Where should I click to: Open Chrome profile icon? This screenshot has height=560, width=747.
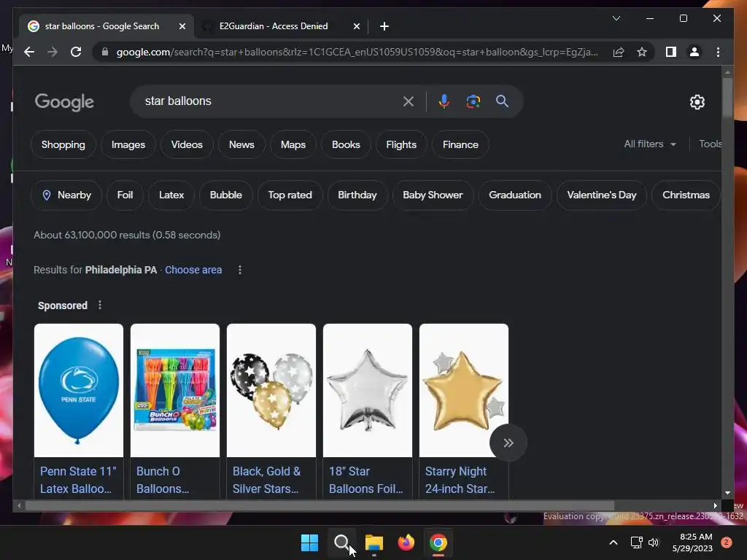(x=694, y=52)
